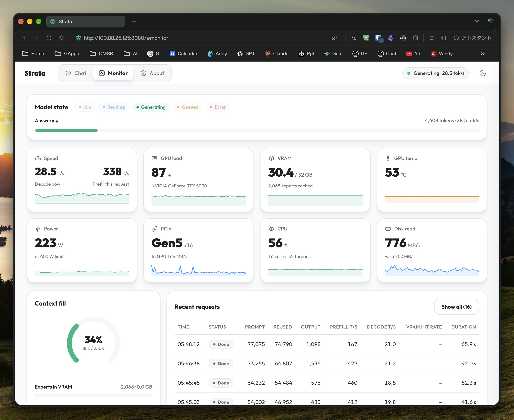Open the アシスタント assistant button

click(x=472, y=38)
